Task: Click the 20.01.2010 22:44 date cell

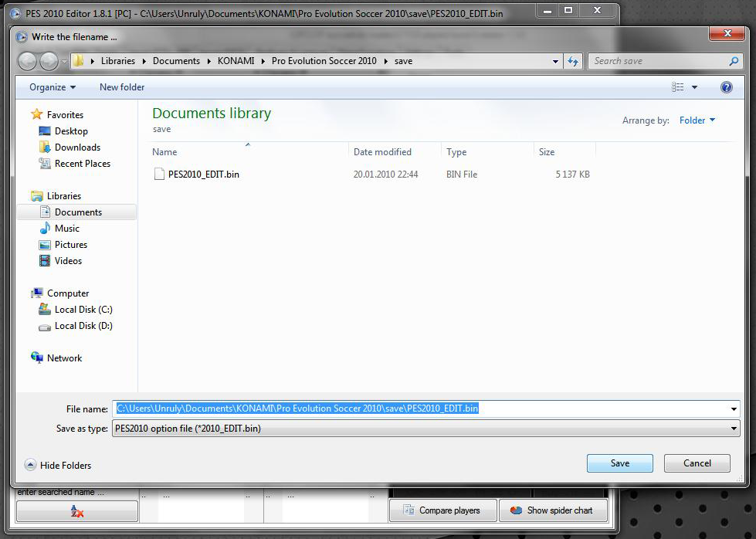Action: click(x=385, y=175)
